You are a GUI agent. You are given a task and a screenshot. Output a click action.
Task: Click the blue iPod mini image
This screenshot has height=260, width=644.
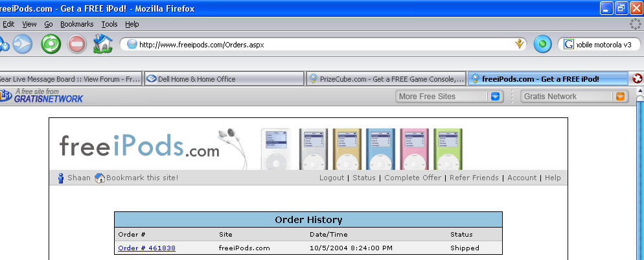380,148
